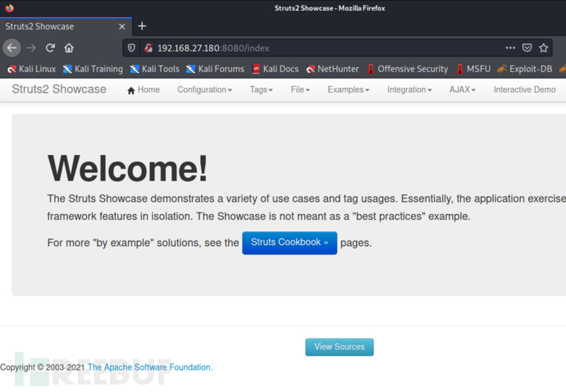The image size is (566, 392).
Task: Open MSFU bookmark
Action: (x=473, y=69)
